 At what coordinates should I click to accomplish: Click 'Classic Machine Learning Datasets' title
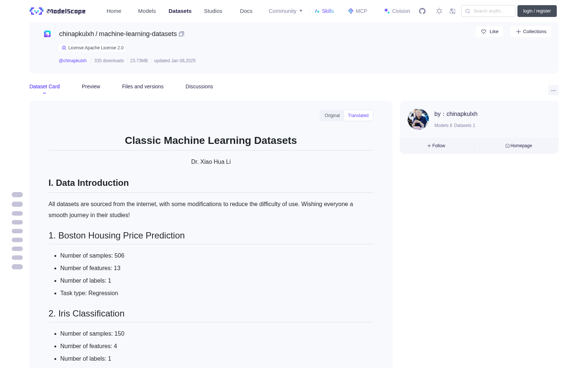(x=211, y=141)
